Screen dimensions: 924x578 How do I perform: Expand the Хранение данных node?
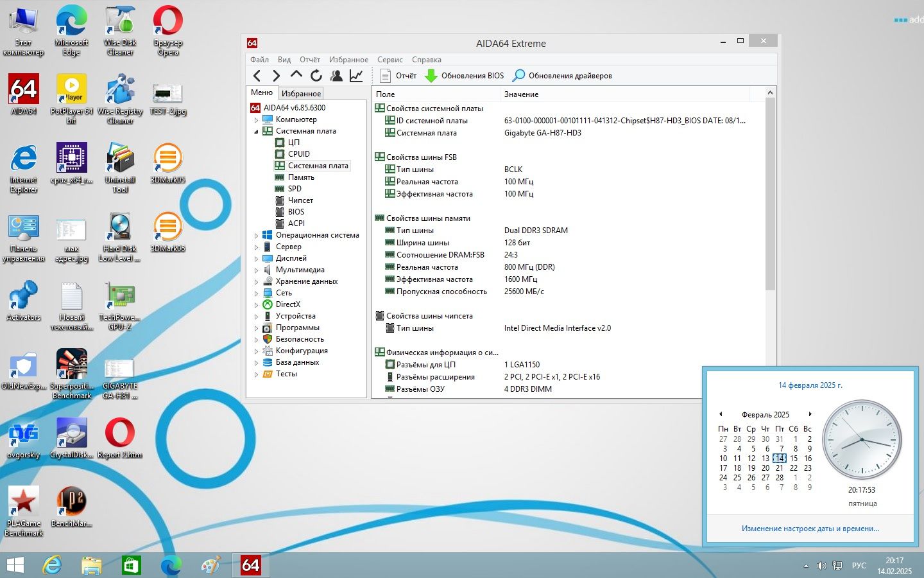256,282
